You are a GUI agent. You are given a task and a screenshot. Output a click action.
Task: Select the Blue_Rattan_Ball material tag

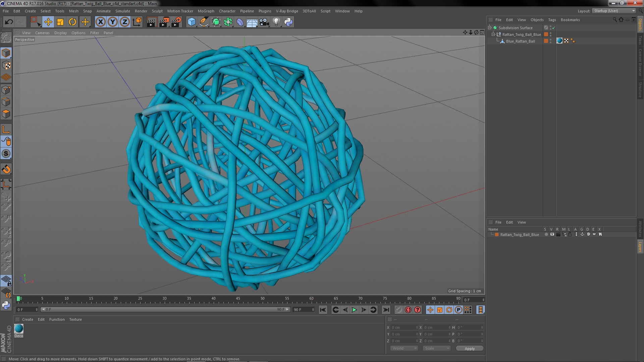pyautogui.click(x=559, y=41)
